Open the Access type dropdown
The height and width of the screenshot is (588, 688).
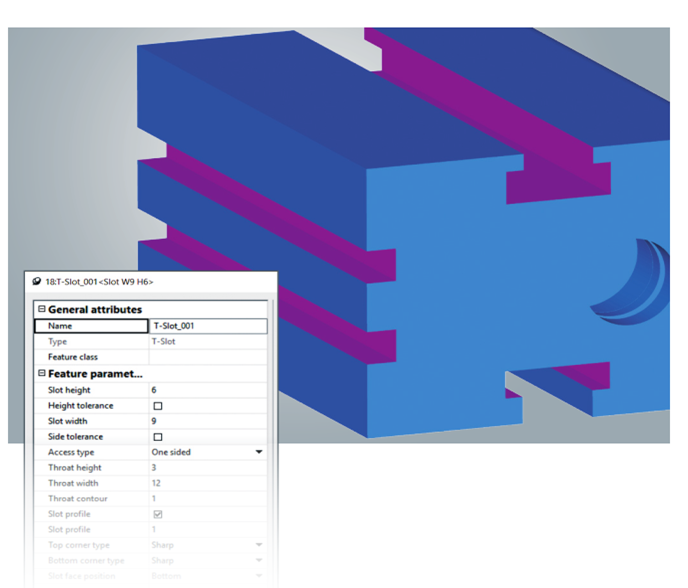tap(259, 452)
